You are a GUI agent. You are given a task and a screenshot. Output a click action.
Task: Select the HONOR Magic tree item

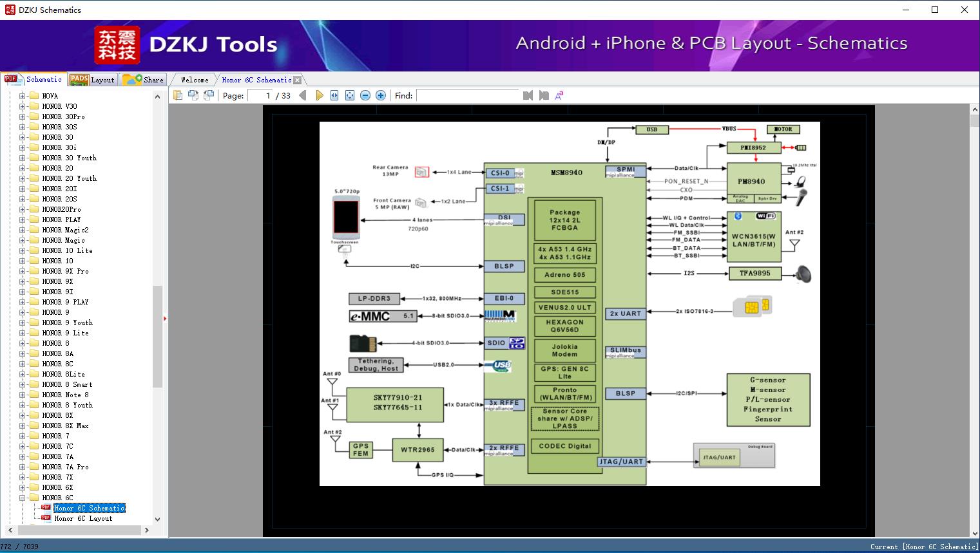pos(63,240)
